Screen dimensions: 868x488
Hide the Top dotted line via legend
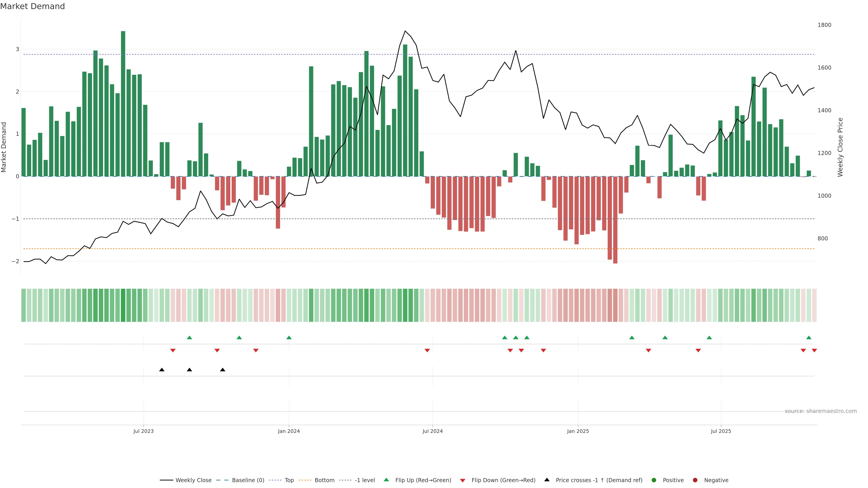[289, 480]
